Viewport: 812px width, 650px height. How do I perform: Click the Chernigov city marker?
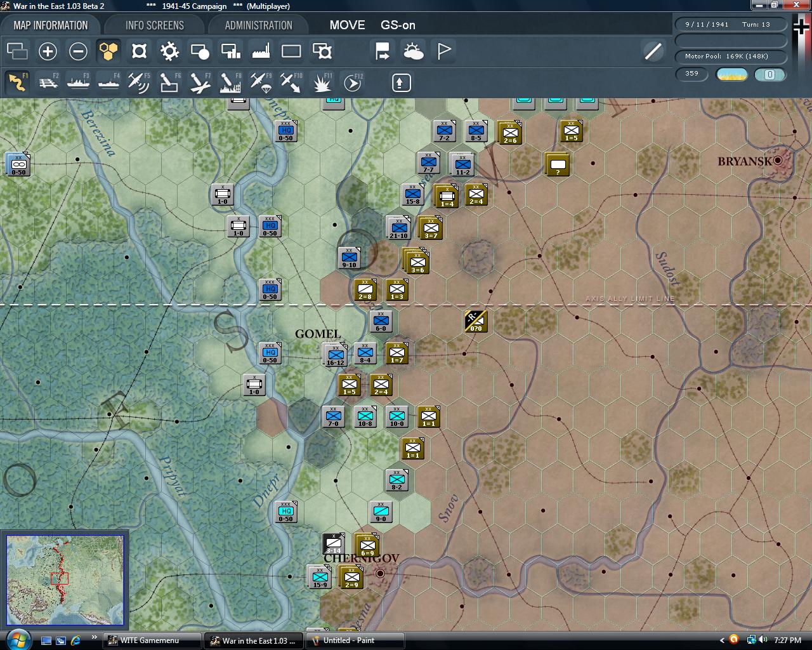(x=380, y=573)
